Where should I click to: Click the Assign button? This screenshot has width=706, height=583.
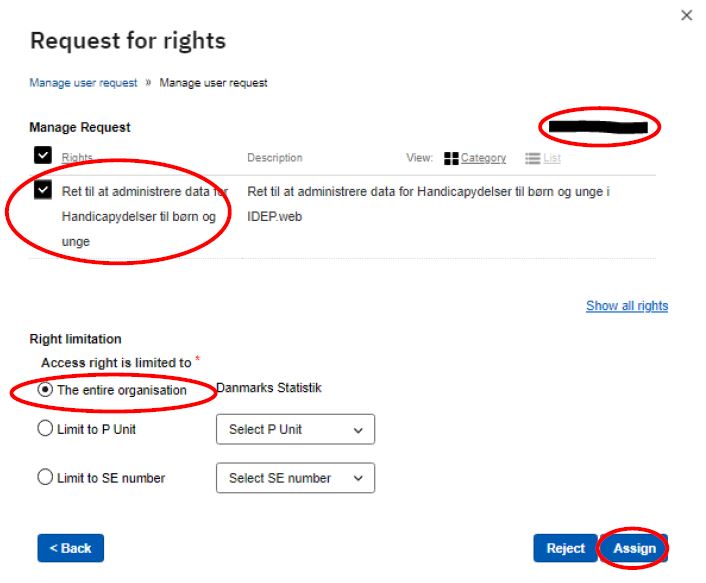click(634, 548)
